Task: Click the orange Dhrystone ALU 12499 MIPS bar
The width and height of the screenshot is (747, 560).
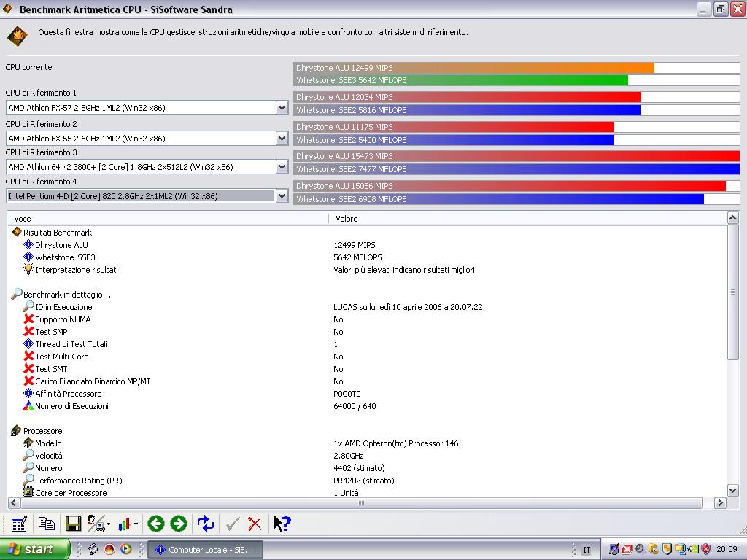Action: coord(474,68)
